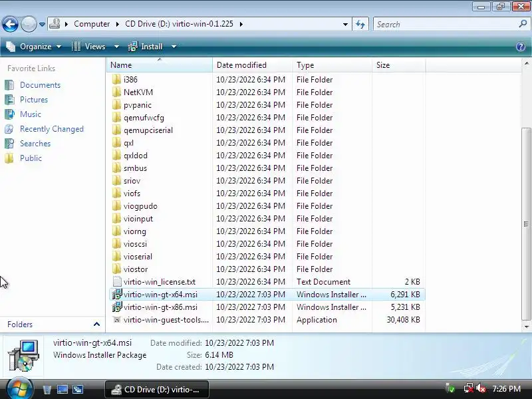The height and width of the screenshot is (399, 532).
Task: Sort by Type column header
Action: [332, 65]
